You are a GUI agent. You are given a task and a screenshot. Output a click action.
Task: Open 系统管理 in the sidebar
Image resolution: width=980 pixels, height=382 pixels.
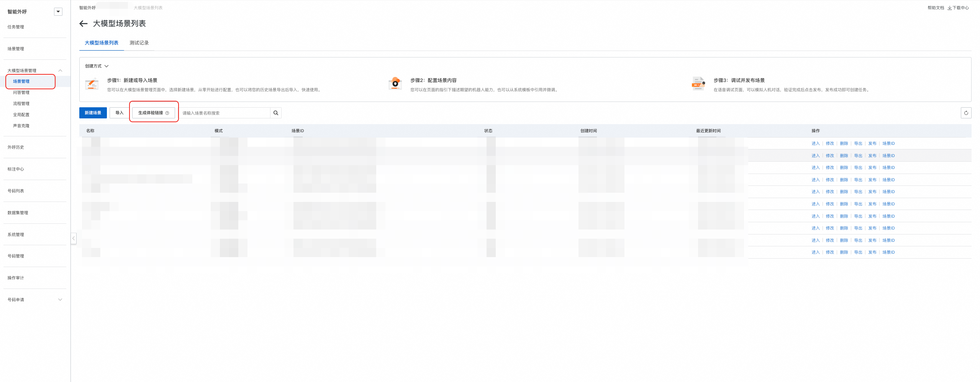16,234
